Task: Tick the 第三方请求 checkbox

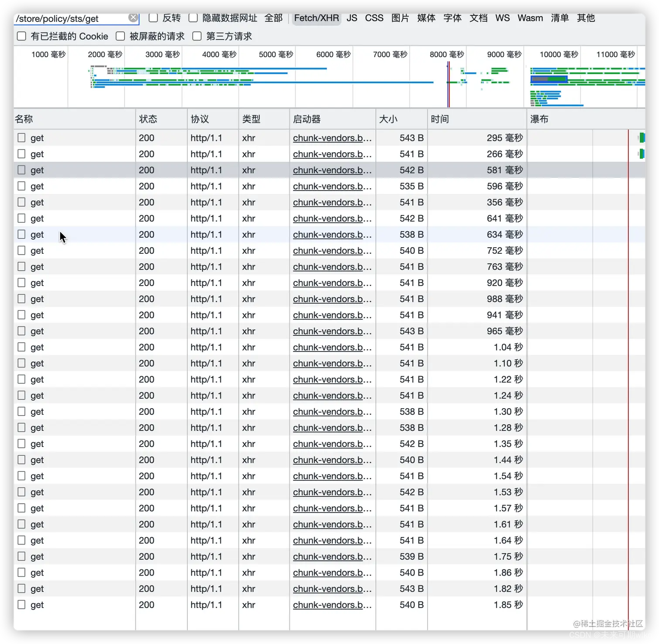Action: pyautogui.click(x=197, y=36)
